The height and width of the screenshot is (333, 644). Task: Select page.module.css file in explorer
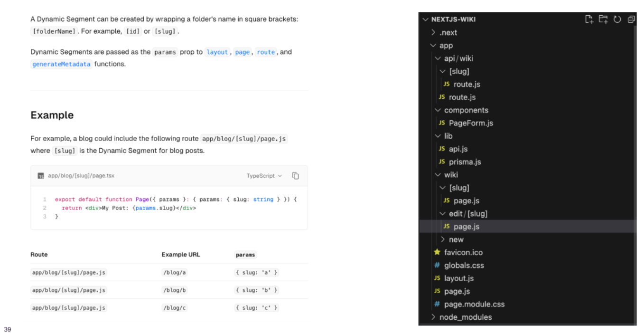[x=474, y=304]
